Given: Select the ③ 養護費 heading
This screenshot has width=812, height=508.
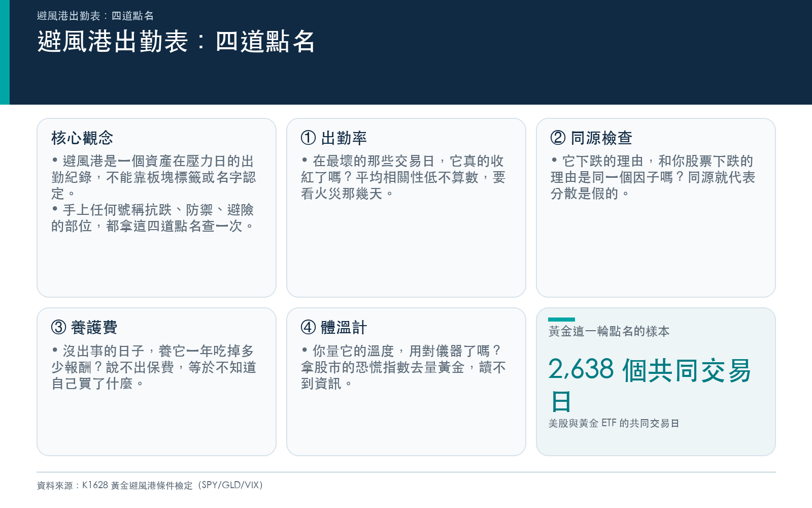Looking at the screenshot, I should (84, 327).
